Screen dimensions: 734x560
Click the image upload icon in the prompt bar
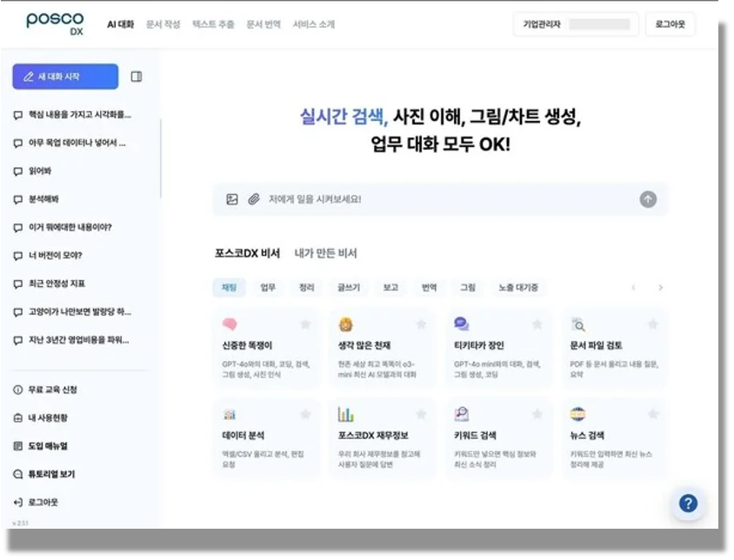pos(230,199)
